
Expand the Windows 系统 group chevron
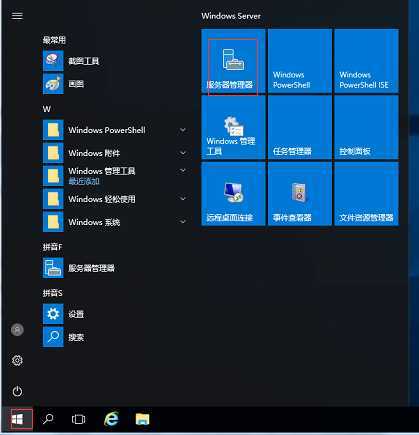point(183,221)
